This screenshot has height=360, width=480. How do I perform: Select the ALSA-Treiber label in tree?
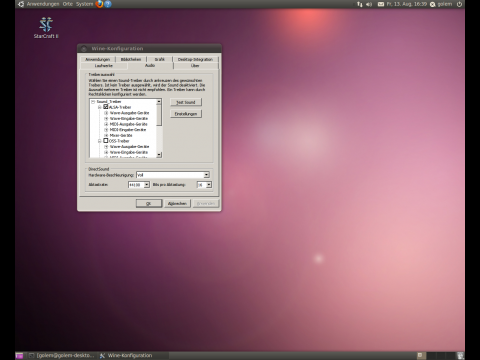click(x=120, y=107)
